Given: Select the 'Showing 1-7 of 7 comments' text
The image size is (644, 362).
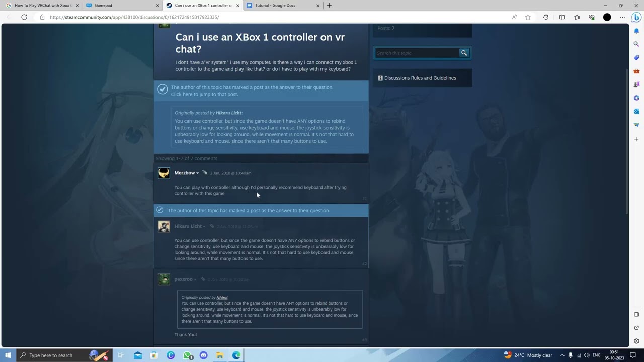Looking at the screenshot, I should click(187, 158).
